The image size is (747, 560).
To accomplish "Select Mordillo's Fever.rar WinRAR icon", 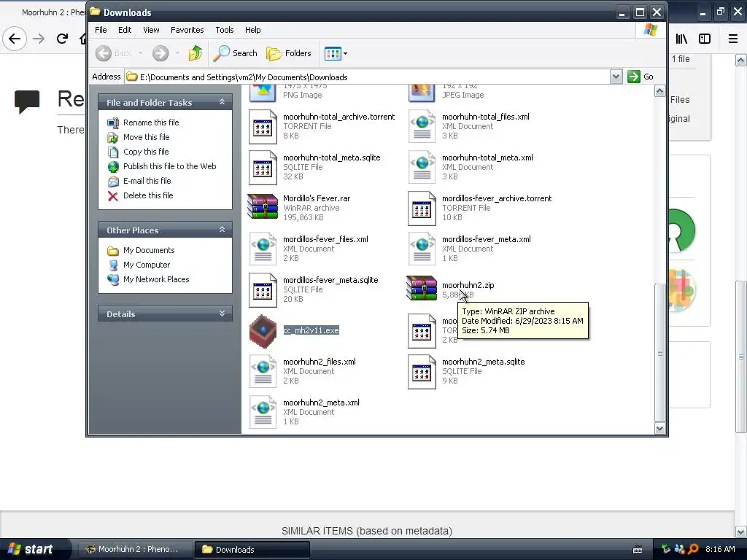I will point(263,207).
